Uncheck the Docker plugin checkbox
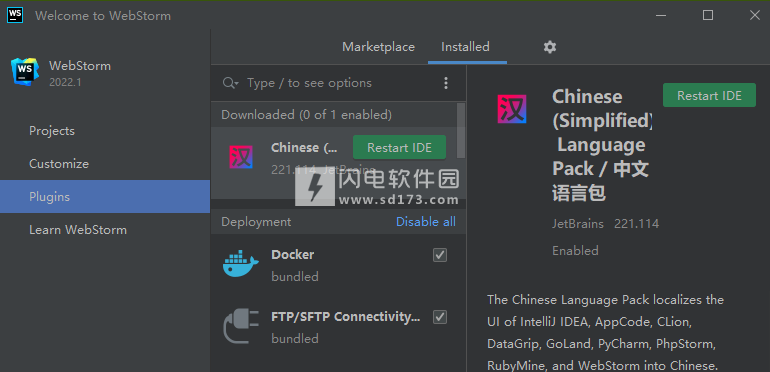 point(440,255)
